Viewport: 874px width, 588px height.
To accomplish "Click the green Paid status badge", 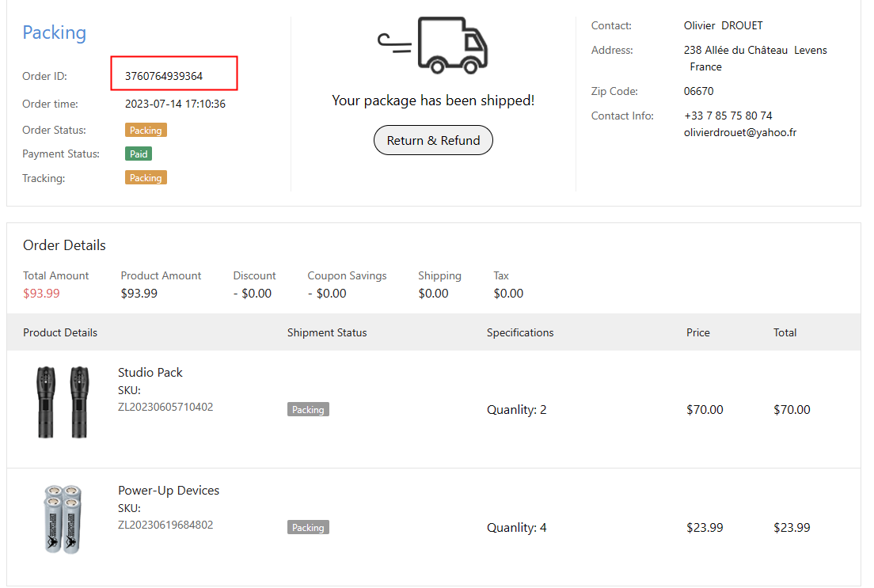I will (138, 154).
